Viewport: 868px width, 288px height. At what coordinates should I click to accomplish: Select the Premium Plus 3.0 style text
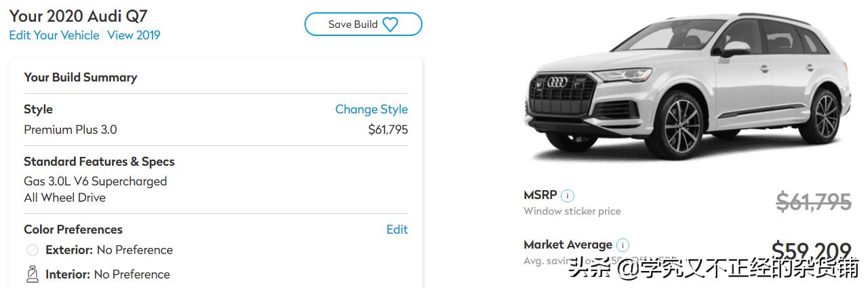tap(71, 130)
